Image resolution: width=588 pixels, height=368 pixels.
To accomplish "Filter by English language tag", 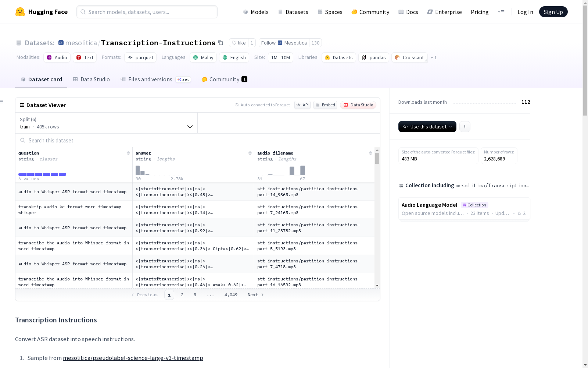I will coord(234,57).
